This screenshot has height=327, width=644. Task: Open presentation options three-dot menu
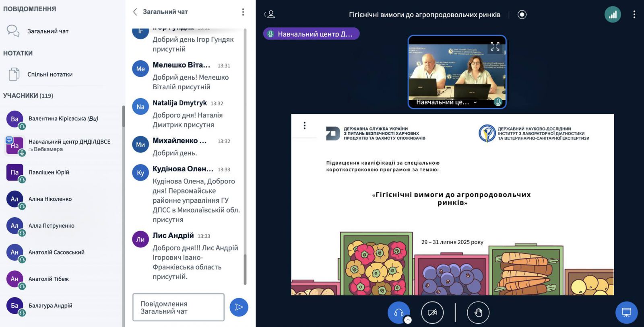point(305,125)
